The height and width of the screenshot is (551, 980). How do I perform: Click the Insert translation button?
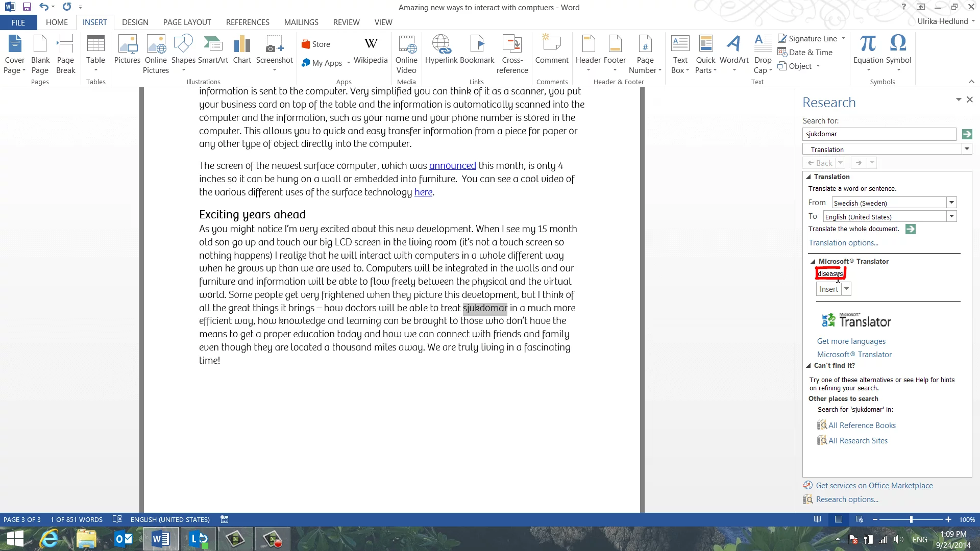pyautogui.click(x=828, y=289)
